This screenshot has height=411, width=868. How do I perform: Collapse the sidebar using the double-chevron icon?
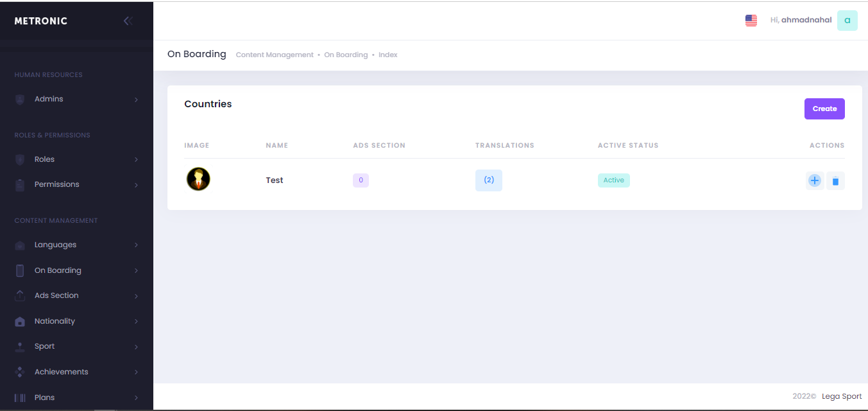[x=128, y=21]
